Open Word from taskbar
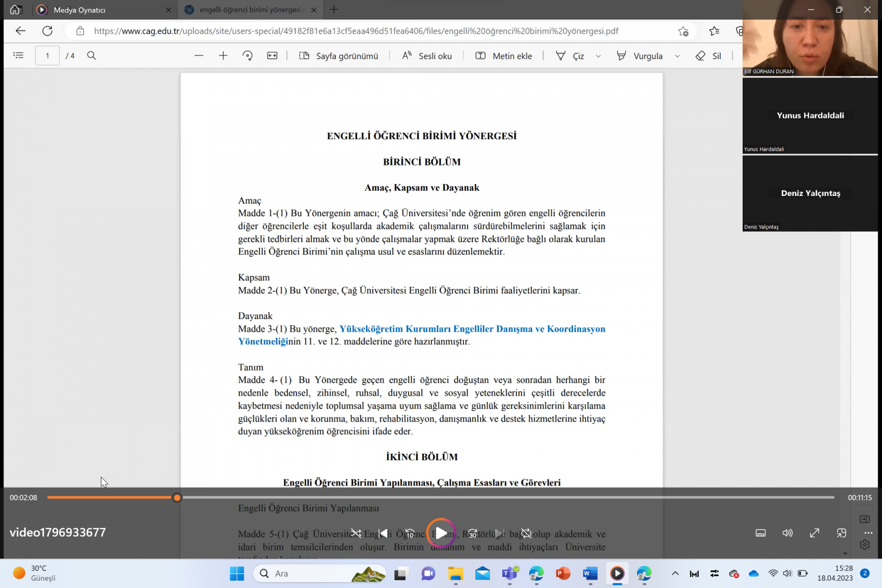This screenshot has width=882, height=588. coord(590,573)
